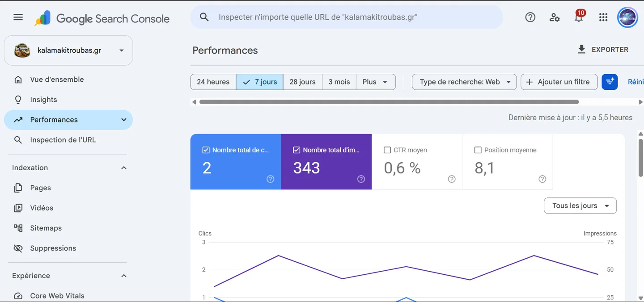
Task: Collapse the Expérience section
Action: (124, 276)
